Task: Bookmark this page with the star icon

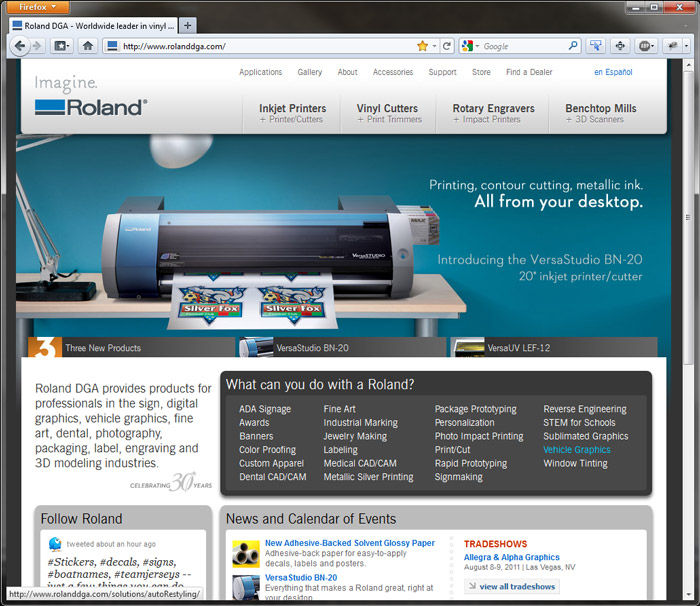Action: [422, 46]
